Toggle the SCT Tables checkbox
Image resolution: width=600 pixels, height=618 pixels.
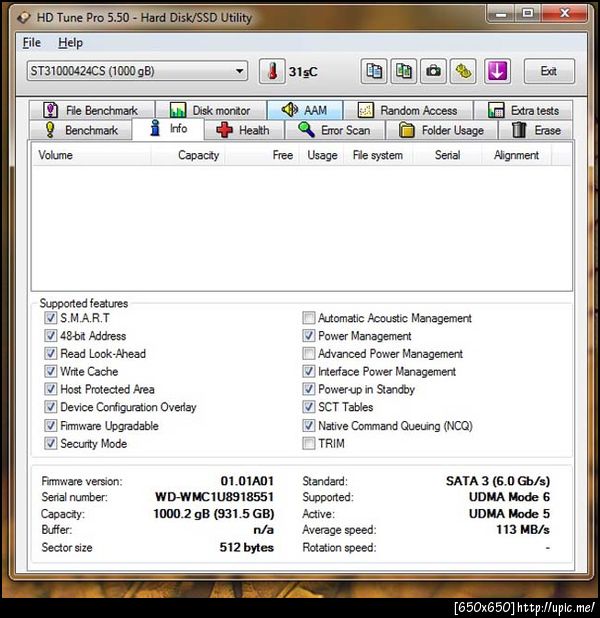(309, 407)
